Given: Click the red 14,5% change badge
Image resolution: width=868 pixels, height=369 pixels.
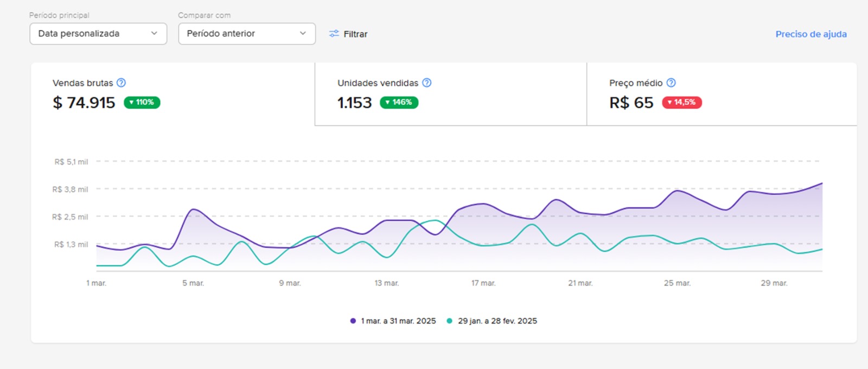Looking at the screenshot, I should [x=682, y=103].
